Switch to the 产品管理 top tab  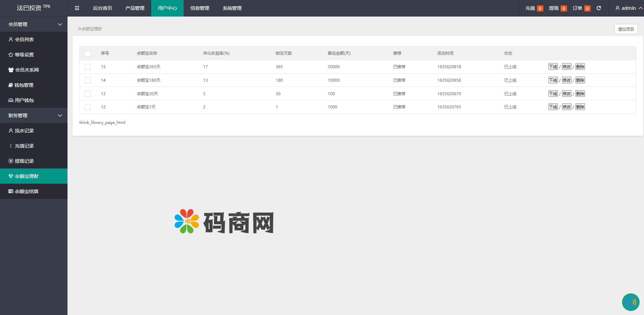coord(135,8)
